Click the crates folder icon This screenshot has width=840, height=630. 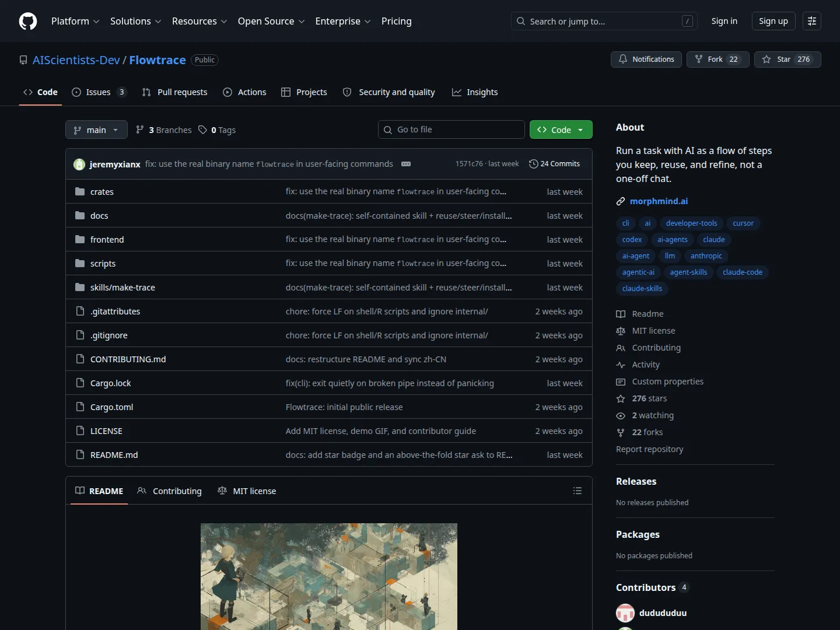click(x=80, y=192)
